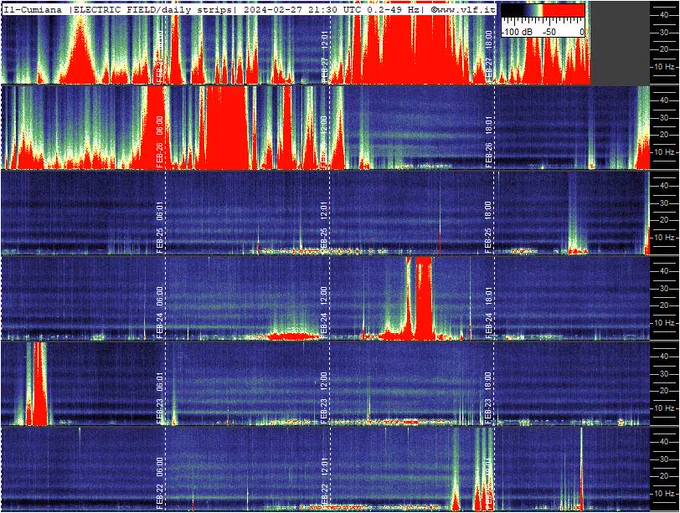Screen dimensions: 680x513
Task: Click the 10 Hz label of FEB-23 strip
Action: 665,408
